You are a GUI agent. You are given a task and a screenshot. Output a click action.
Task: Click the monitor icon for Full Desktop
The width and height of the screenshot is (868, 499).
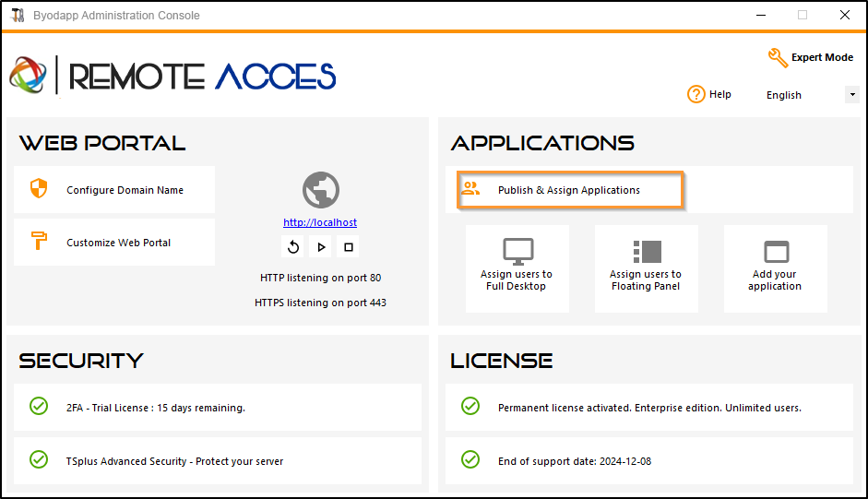518,252
